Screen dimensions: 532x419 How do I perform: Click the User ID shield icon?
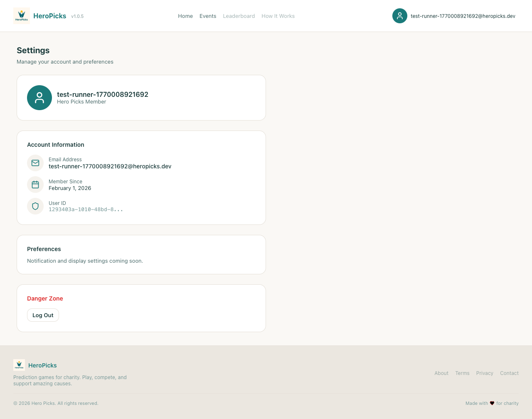pyautogui.click(x=35, y=206)
